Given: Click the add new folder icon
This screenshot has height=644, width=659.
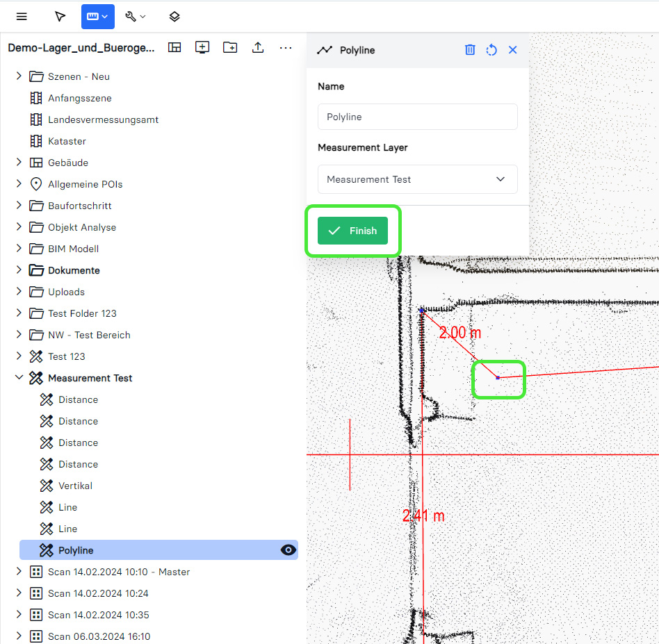Looking at the screenshot, I should click(230, 47).
